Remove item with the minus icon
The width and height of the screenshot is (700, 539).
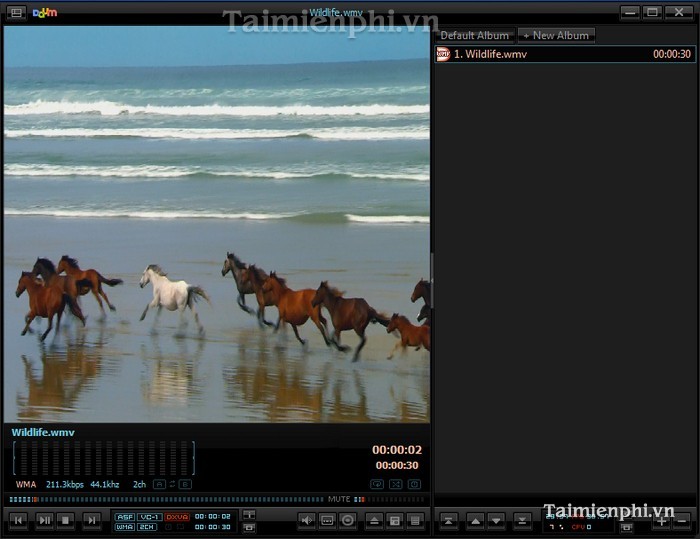[683, 520]
